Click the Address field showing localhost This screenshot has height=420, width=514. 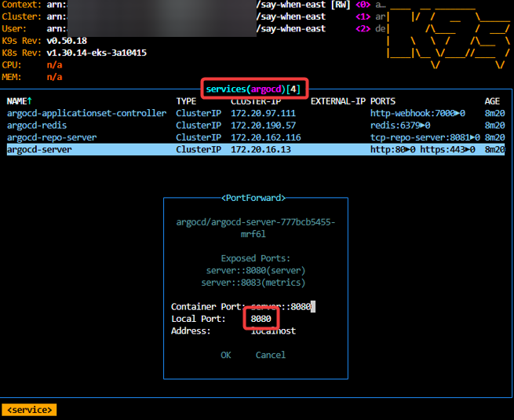click(x=273, y=331)
